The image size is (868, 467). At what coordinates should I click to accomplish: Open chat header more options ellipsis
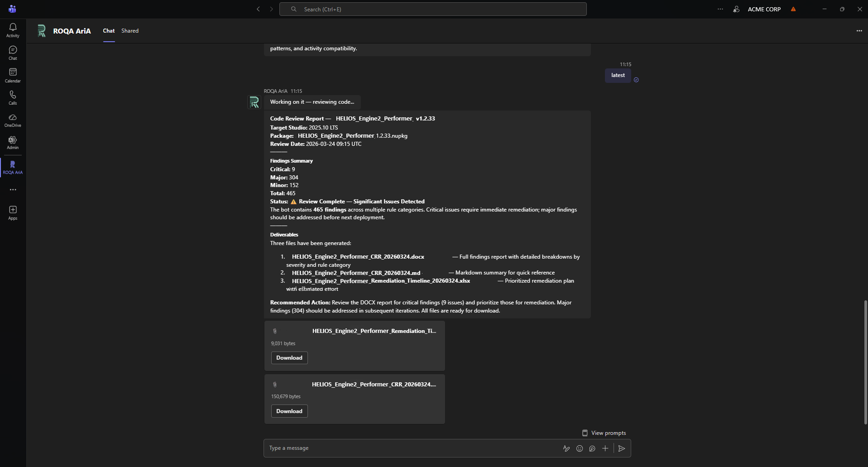pos(859,31)
